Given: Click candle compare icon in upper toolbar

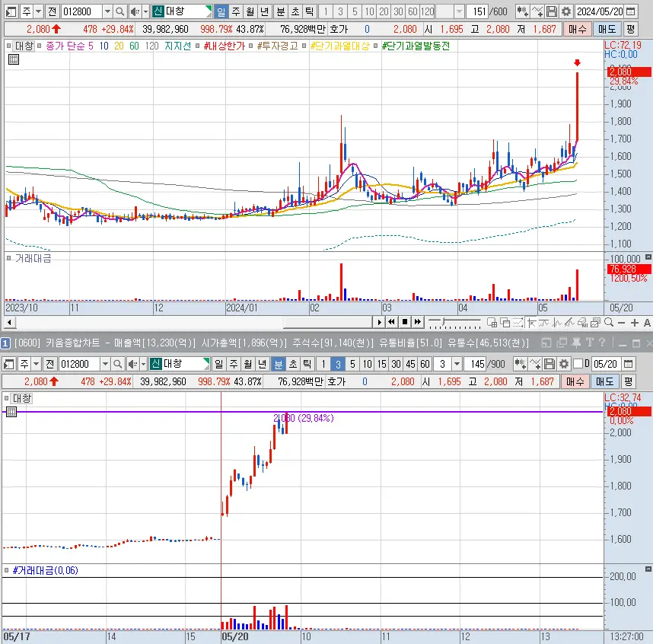Looking at the screenshot, I should coord(523,11).
